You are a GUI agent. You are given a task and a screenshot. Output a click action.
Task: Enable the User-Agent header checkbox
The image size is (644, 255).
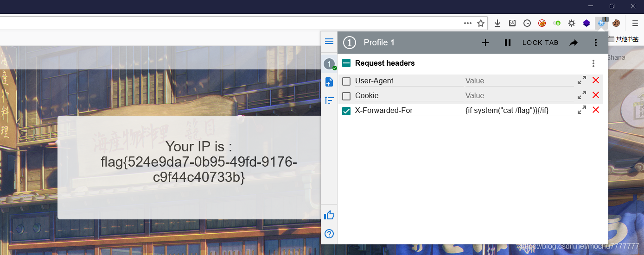click(x=346, y=81)
